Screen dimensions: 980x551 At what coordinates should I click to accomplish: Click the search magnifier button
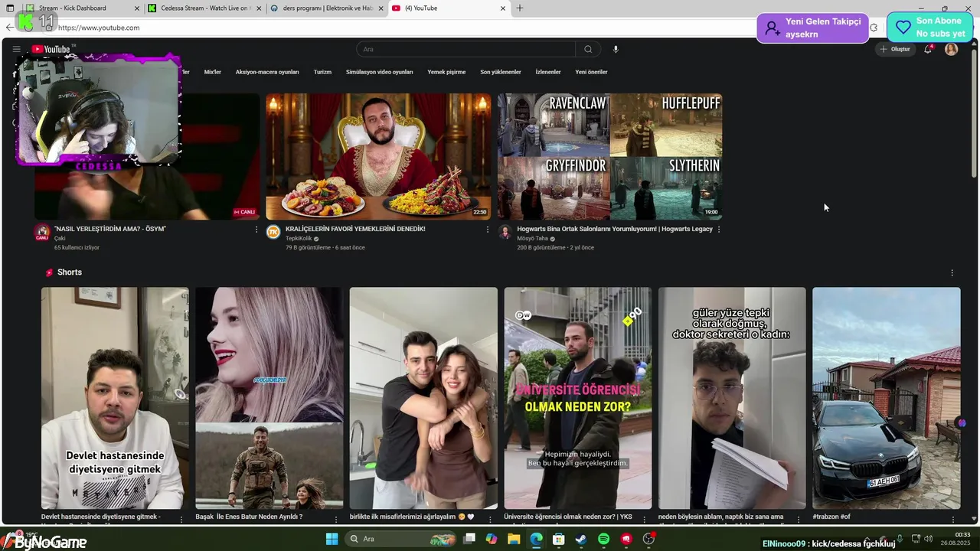pyautogui.click(x=588, y=49)
